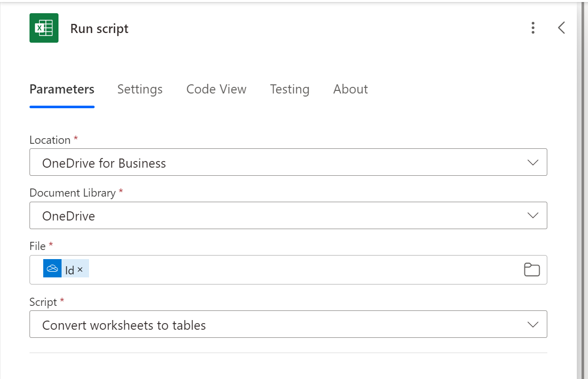The image size is (588, 379).
Task: Click the vertical scrollbar at right edge
Action: coord(582,189)
